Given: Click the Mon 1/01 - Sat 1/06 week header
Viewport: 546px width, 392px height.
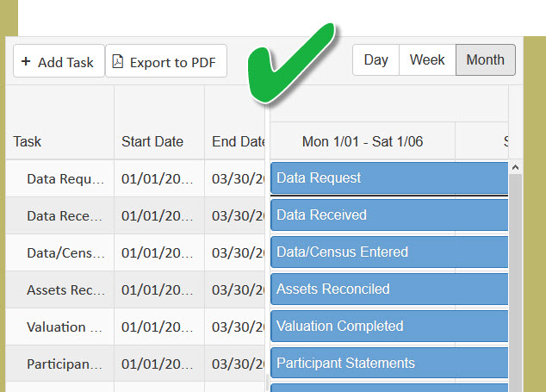Looking at the screenshot, I should [363, 142].
